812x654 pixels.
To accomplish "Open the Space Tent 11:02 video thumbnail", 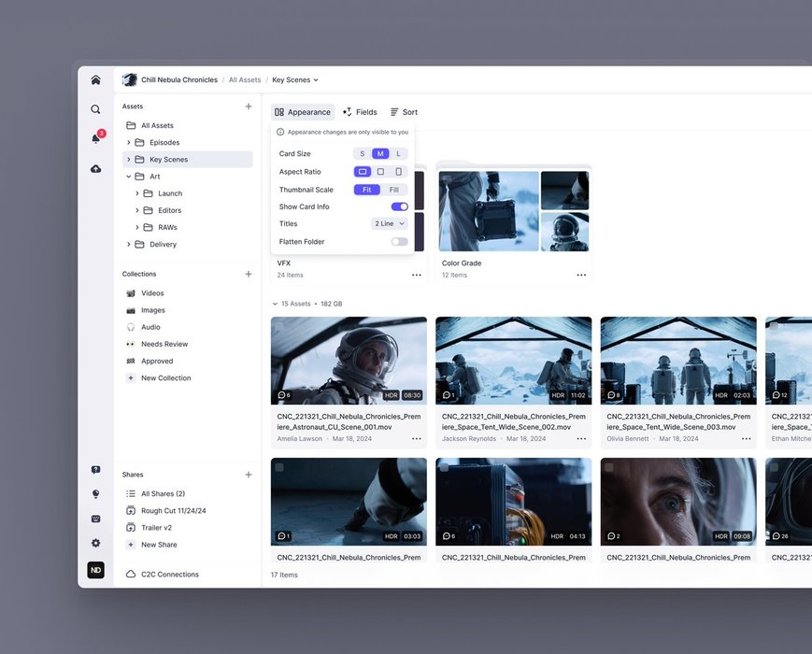I will click(x=514, y=361).
